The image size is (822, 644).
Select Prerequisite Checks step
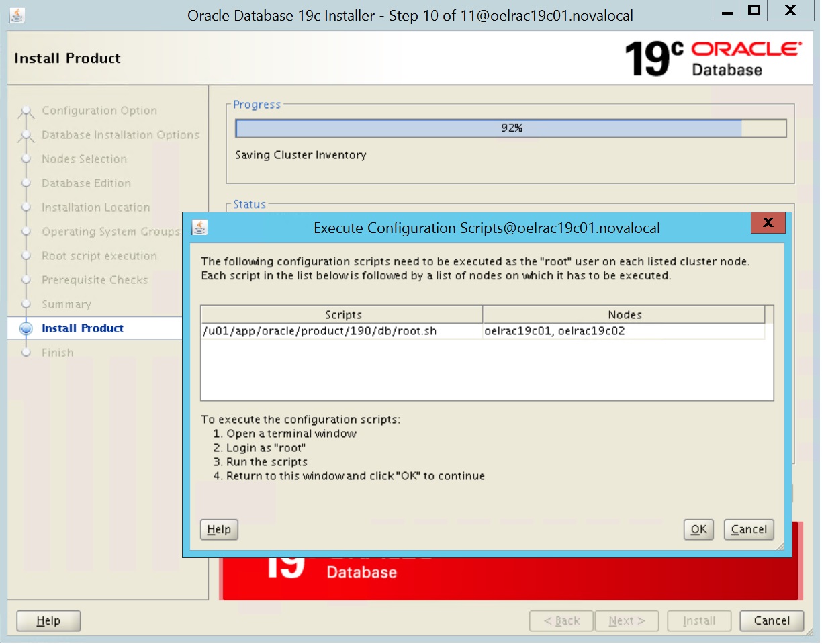95,280
